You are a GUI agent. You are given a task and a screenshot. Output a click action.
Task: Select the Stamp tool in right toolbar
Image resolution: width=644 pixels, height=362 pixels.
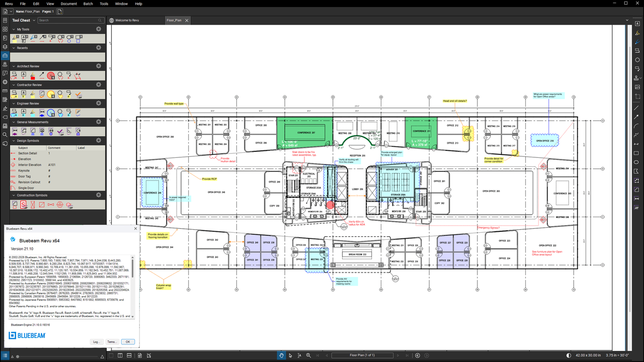[637, 77]
